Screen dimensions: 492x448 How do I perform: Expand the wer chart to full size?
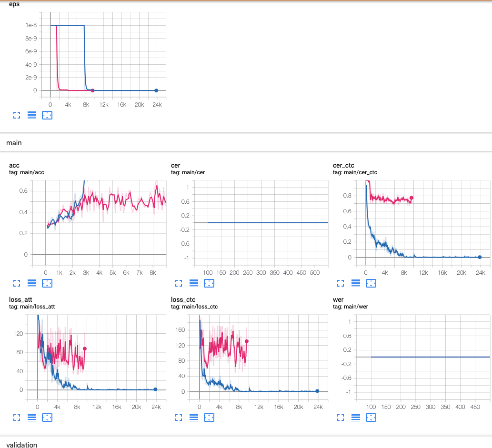(341, 418)
